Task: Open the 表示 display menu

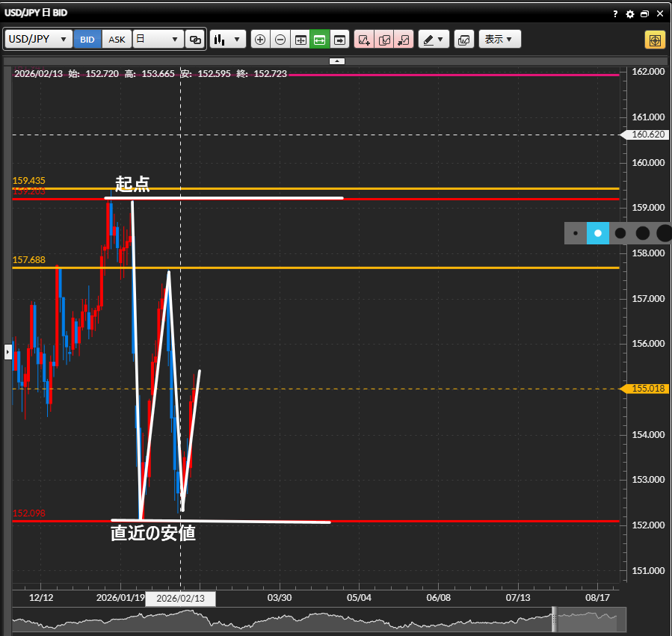Action: [499, 40]
